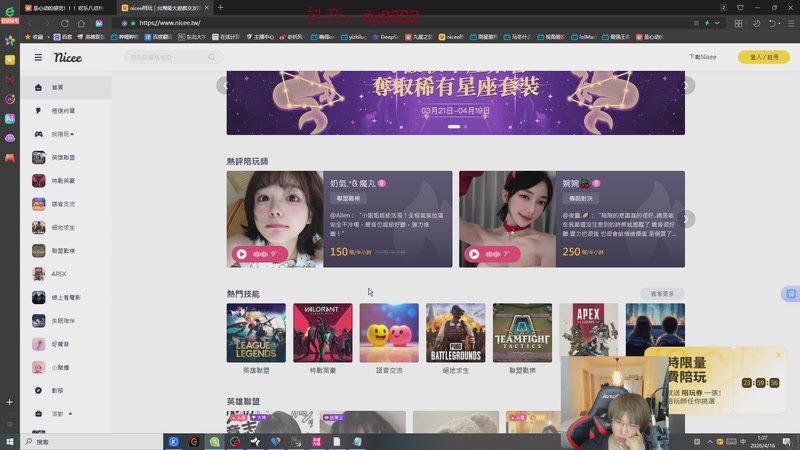
Task: Click the yellow login/register button
Action: 764,57
